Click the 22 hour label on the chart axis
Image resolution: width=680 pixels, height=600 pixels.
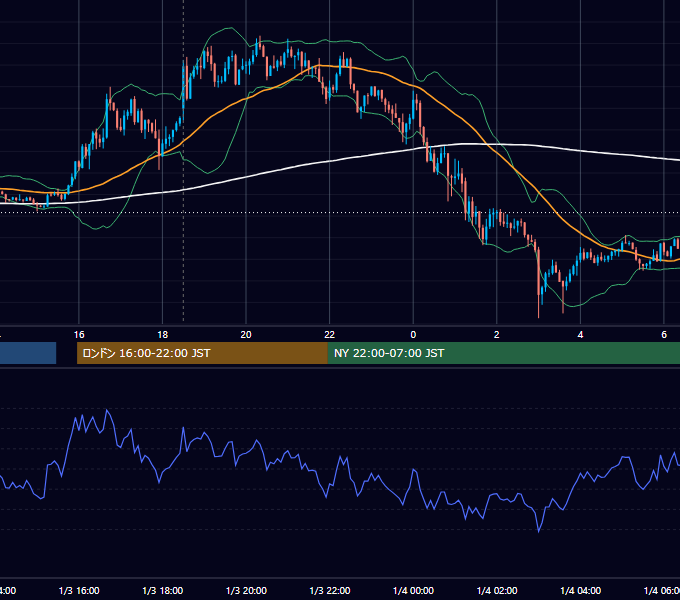coord(330,335)
